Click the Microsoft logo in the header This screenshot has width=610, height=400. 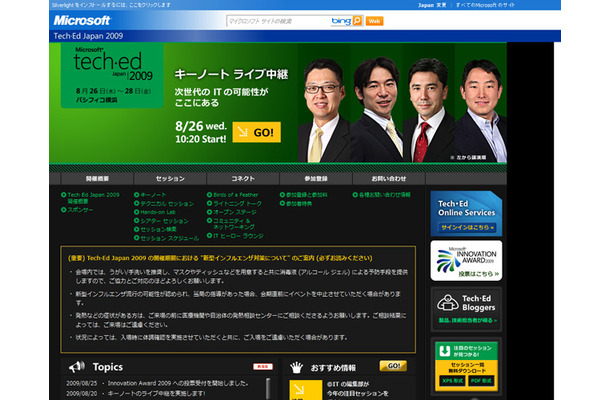82,20
